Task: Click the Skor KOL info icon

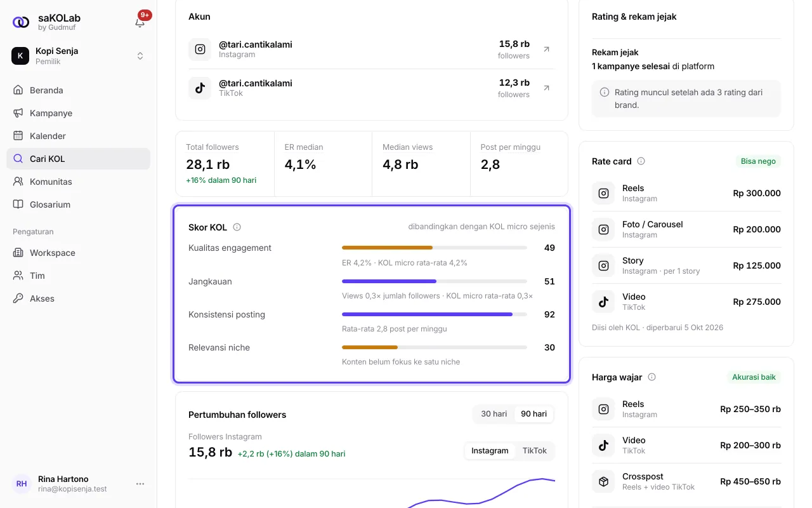Action: pos(237,227)
